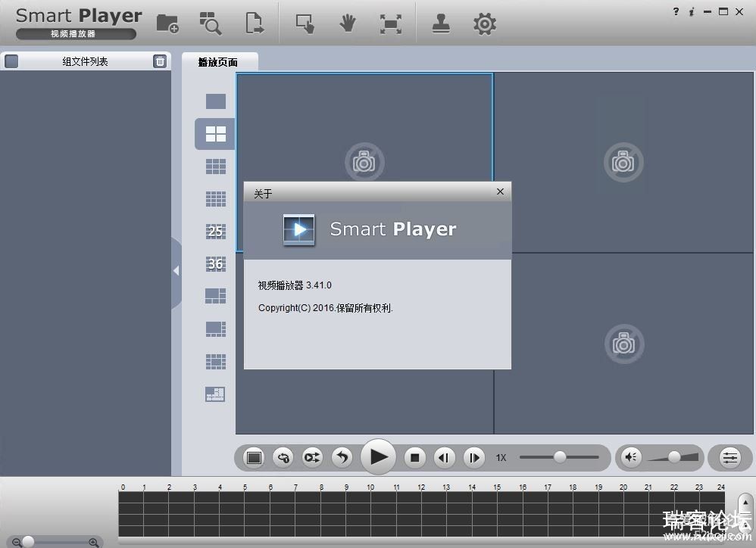Mute audio with speaker icon

[631, 456]
